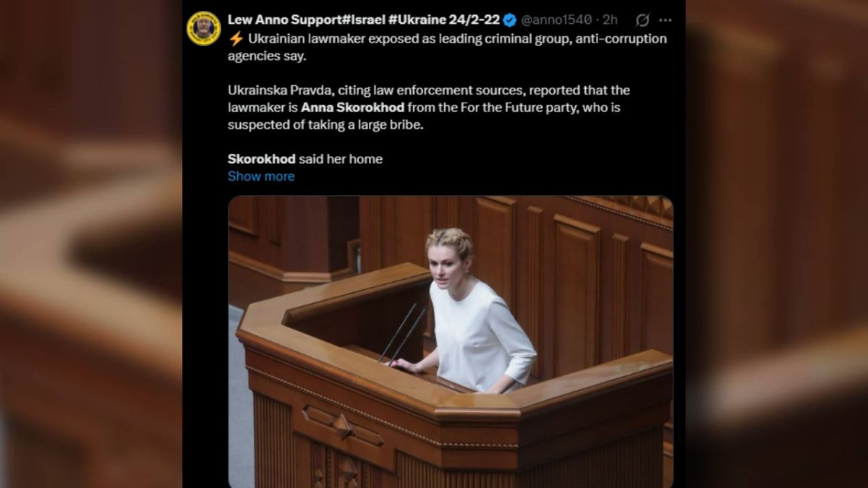Open the 2h timestamp permalink
This screenshot has height=488, width=868.
click(x=610, y=20)
